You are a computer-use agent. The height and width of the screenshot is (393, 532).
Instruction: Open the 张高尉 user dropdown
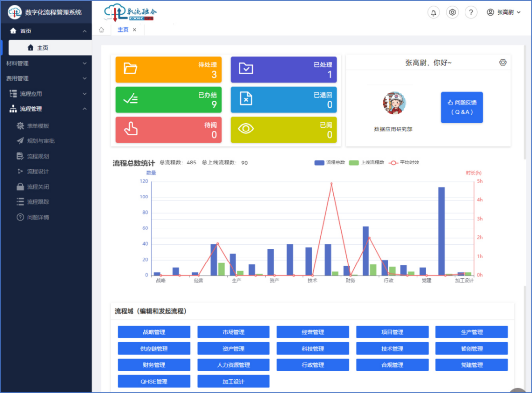503,12
